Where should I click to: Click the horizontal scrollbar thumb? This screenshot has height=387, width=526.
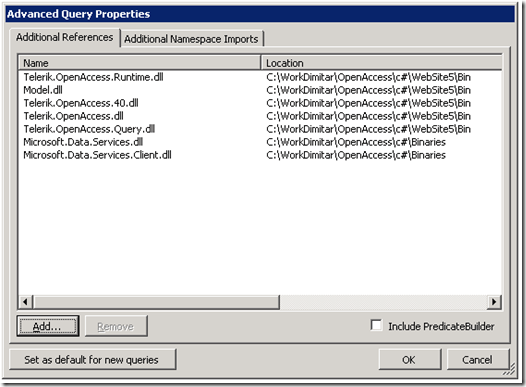[156, 302]
